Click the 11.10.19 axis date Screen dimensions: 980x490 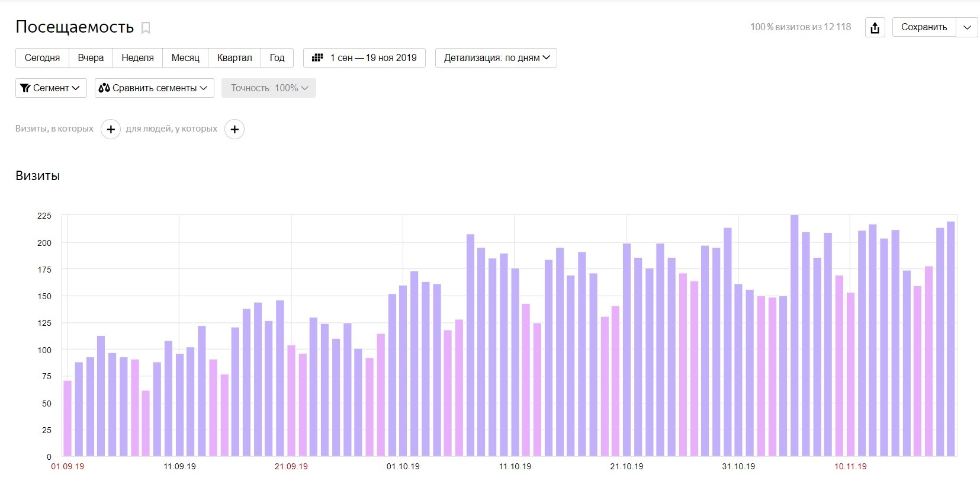tap(515, 466)
